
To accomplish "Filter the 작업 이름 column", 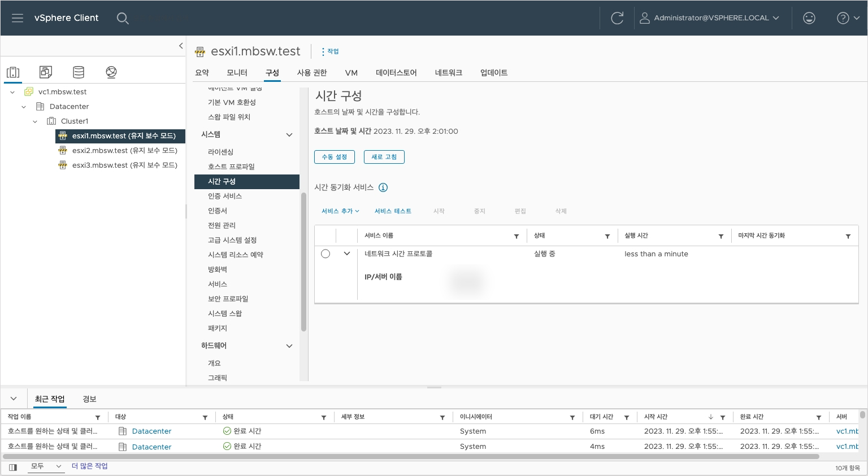I will pyautogui.click(x=98, y=418).
